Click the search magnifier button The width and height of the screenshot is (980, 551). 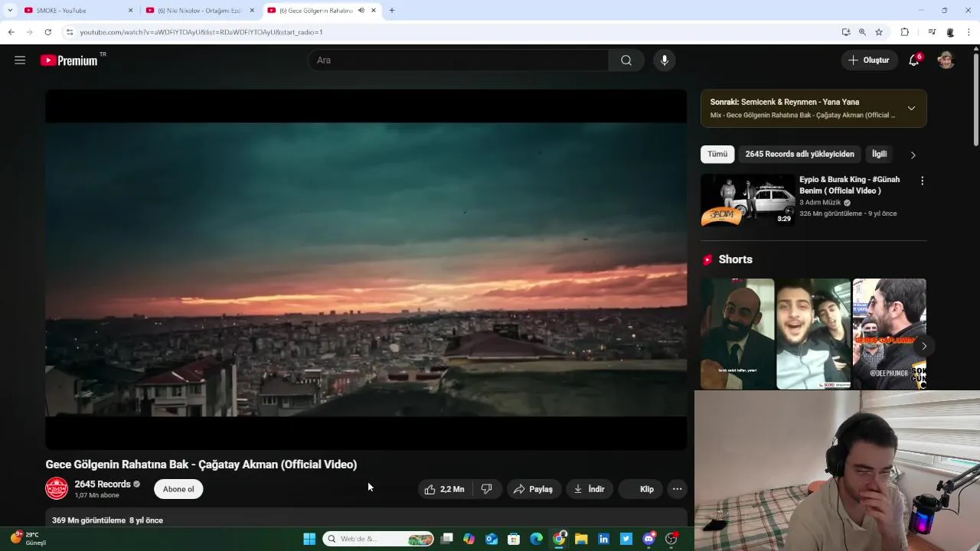pyautogui.click(x=626, y=60)
